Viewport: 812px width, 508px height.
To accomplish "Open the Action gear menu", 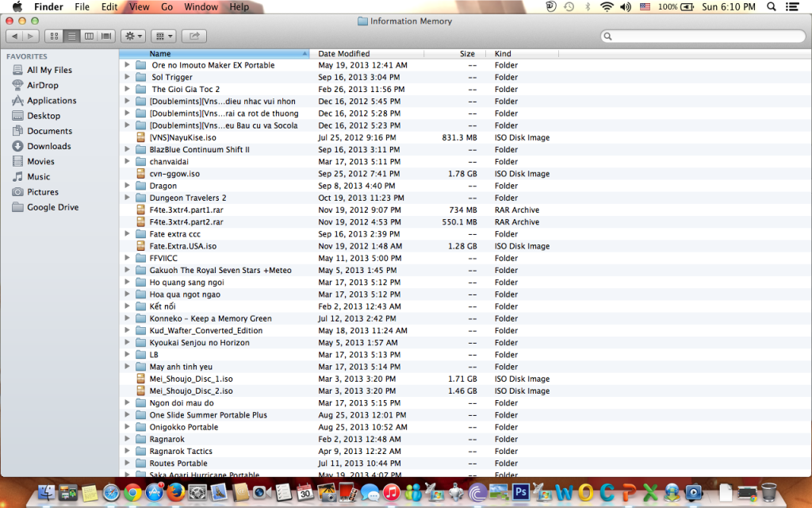I will 133,37.
